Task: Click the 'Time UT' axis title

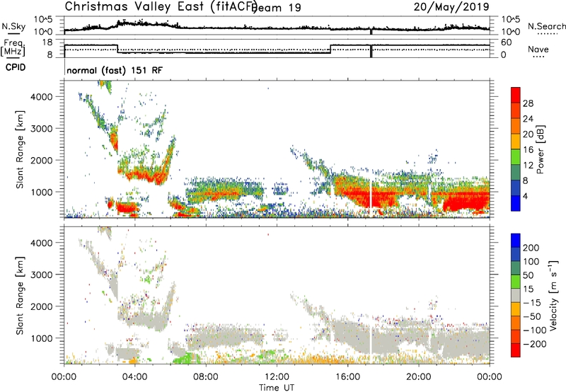Action: point(277,387)
